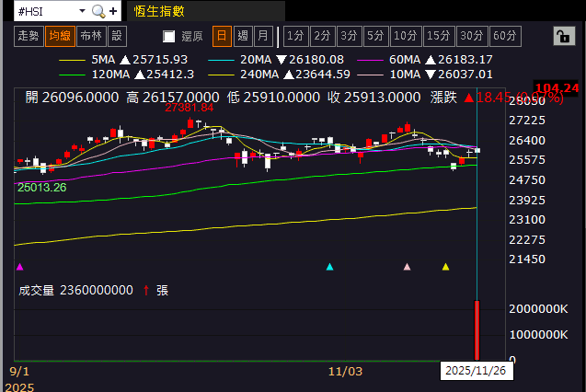Open the 設 settings button
Viewport: 586px width, 392px height.
[117, 36]
